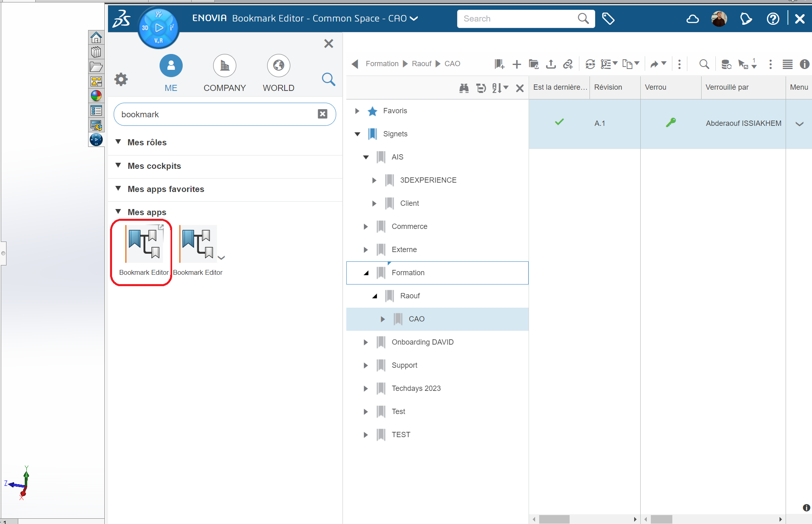
Task: Click the new bookmark icon in toolbar
Action: tap(499, 64)
